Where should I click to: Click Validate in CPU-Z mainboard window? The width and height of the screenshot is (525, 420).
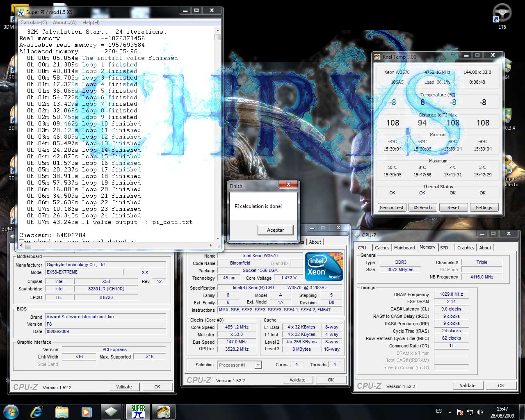click(x=124, y=387)
